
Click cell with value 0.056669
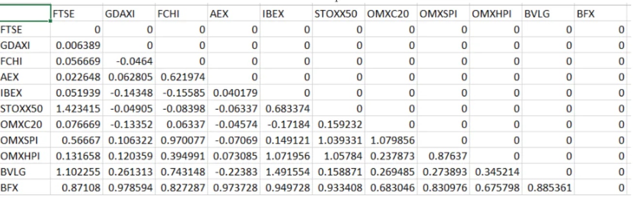(x=77, y=61)
